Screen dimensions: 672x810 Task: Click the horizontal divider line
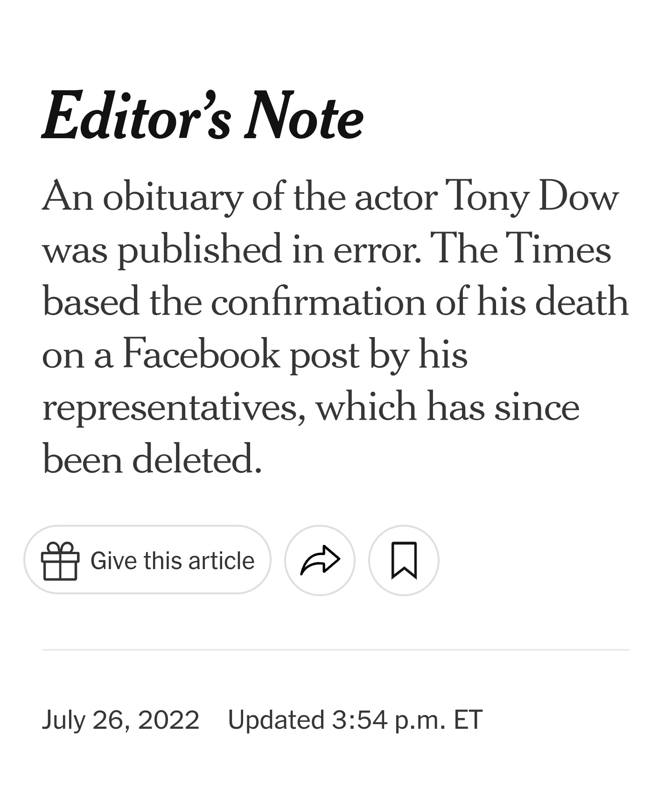point(336,649)
